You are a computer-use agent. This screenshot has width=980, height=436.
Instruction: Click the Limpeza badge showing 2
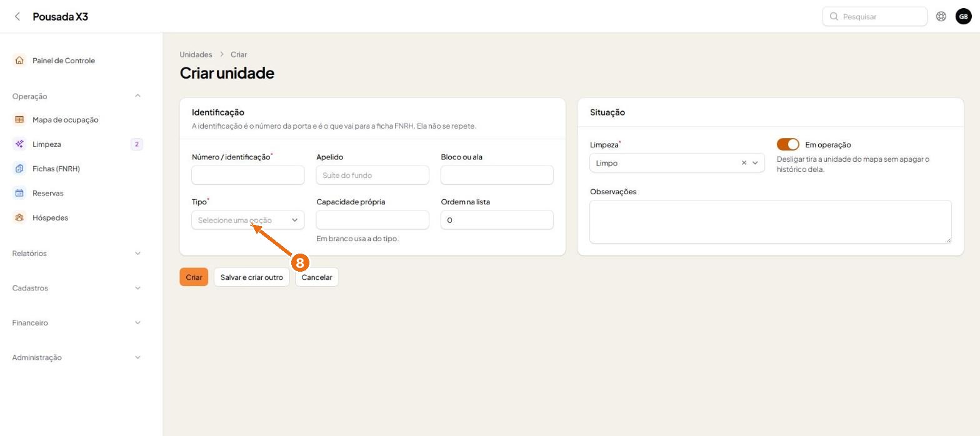tap(136, 144)
